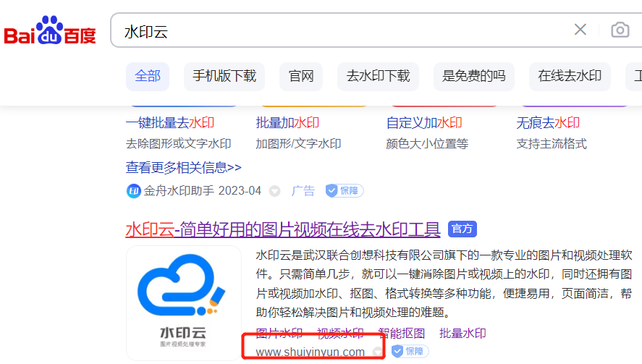Open the 一键批量去水印 link
Screen dimensions: 642x364
170,122
